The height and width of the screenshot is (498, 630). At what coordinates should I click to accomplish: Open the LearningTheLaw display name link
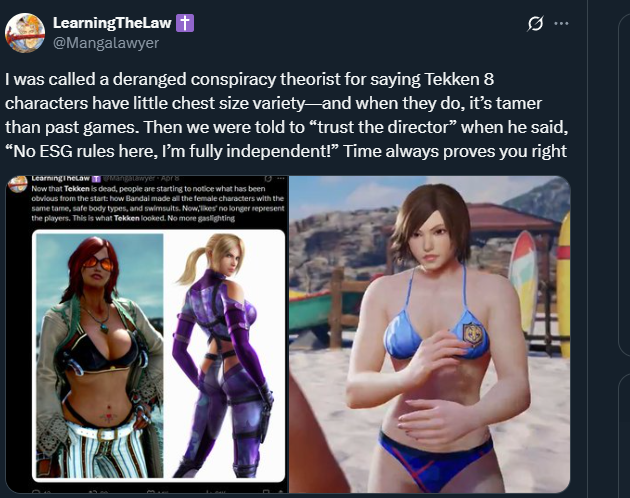[112, 23]
